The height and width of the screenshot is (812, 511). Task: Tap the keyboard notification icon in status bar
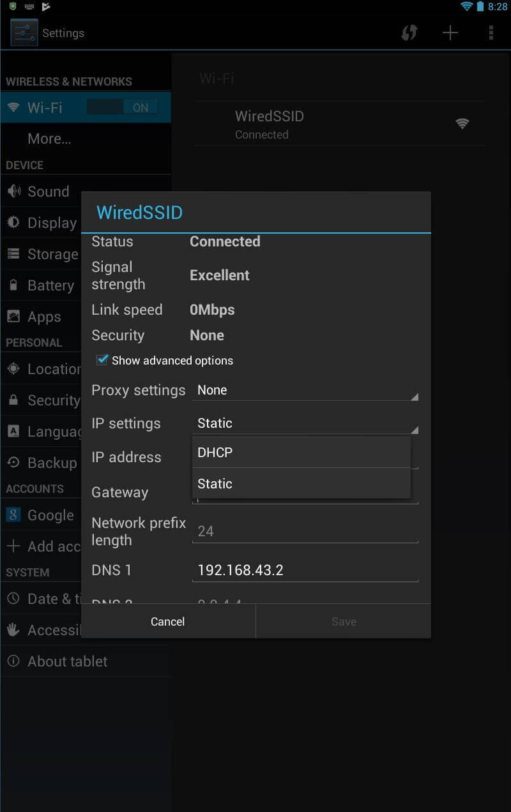click(29, 6)
